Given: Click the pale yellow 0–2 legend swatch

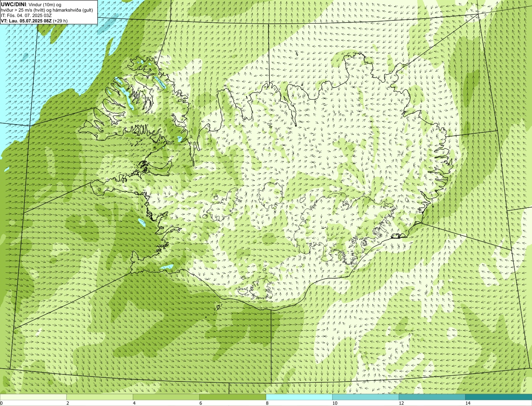Looking at the screenshot, I should [33, 397].
